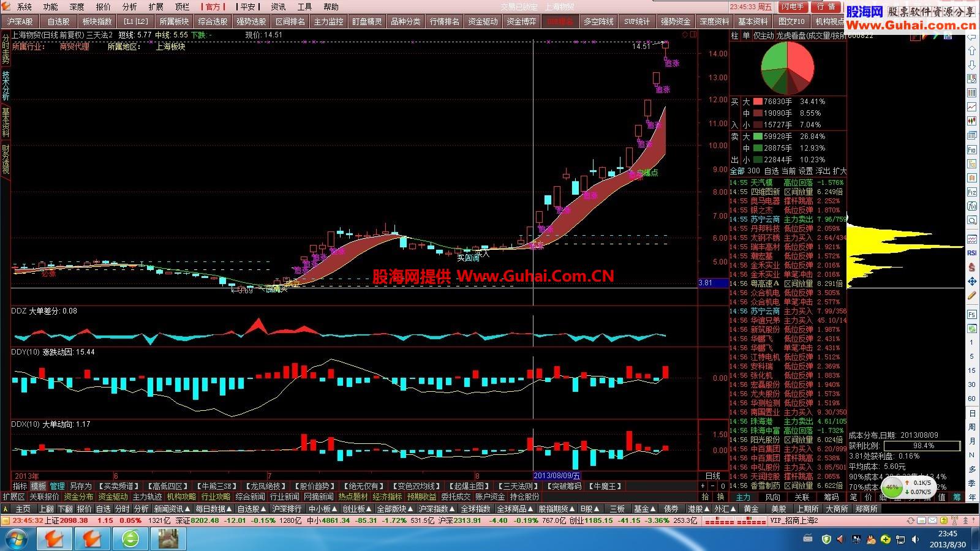Open the F10 company info icon

(x=971, y=149)
